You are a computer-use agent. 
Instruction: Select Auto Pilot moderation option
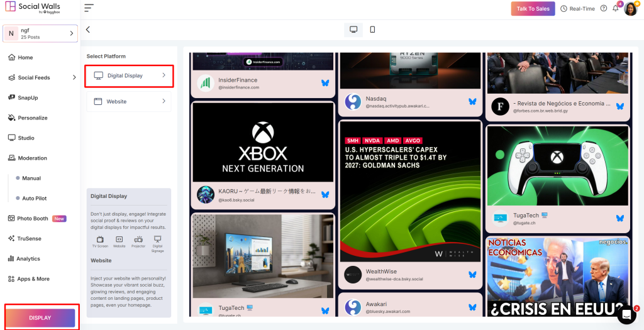(x=31, y=198)
